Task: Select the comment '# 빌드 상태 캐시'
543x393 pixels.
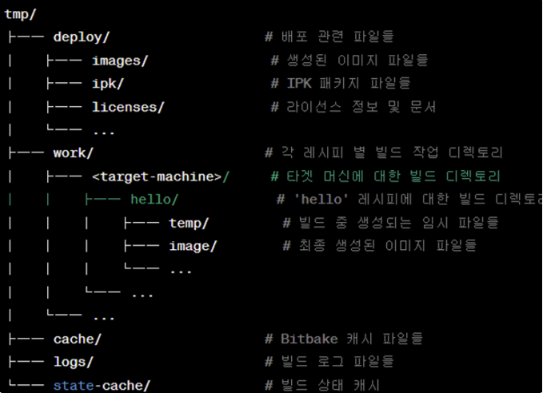Action: pyautogui.click(x=322, y=385)
